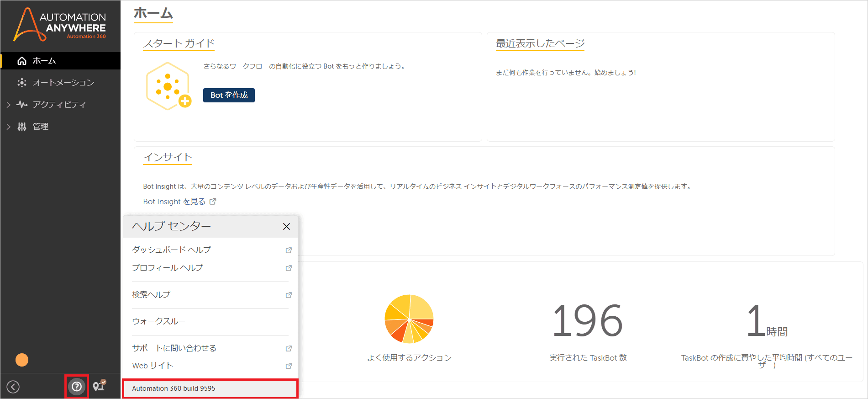Click the Automation Anywhere logo
Viewport: 868px width, 399px height.
point(60,24)
